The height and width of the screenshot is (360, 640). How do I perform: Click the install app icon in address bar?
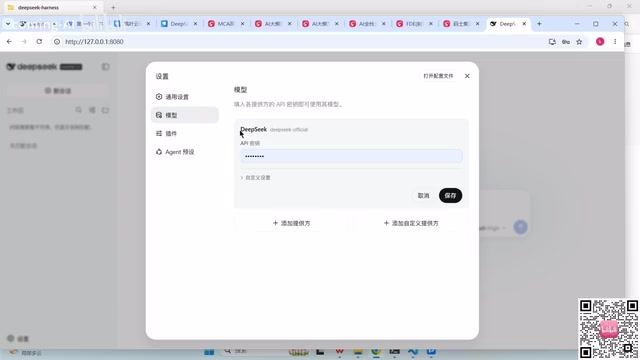(552, 42)
